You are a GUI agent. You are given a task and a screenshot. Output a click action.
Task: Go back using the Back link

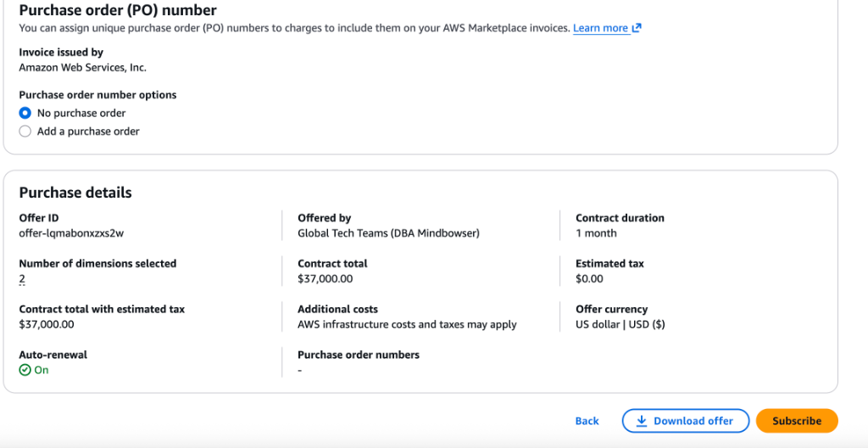pos(587,421)
